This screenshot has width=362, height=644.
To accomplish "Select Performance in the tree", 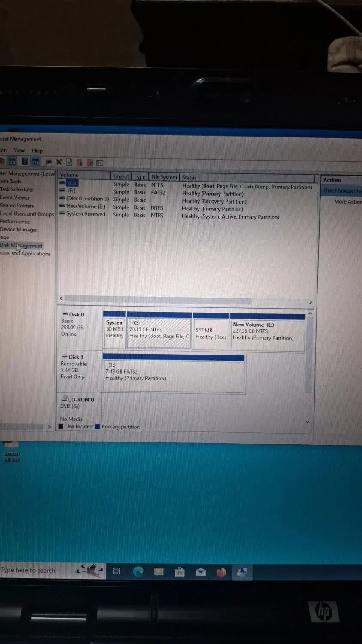I will point(15,222).
